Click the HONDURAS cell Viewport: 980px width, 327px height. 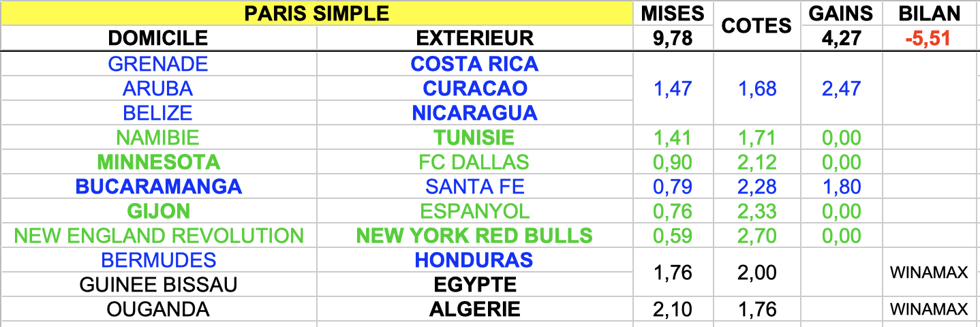click(x=475, y=260)
